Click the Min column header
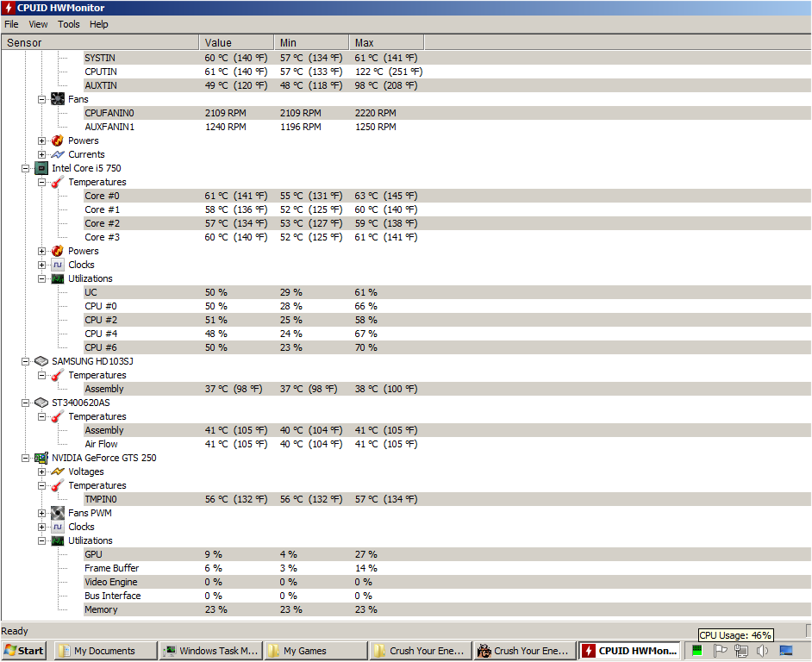Viewport: 812px width, 662px height. coord(312,42)
